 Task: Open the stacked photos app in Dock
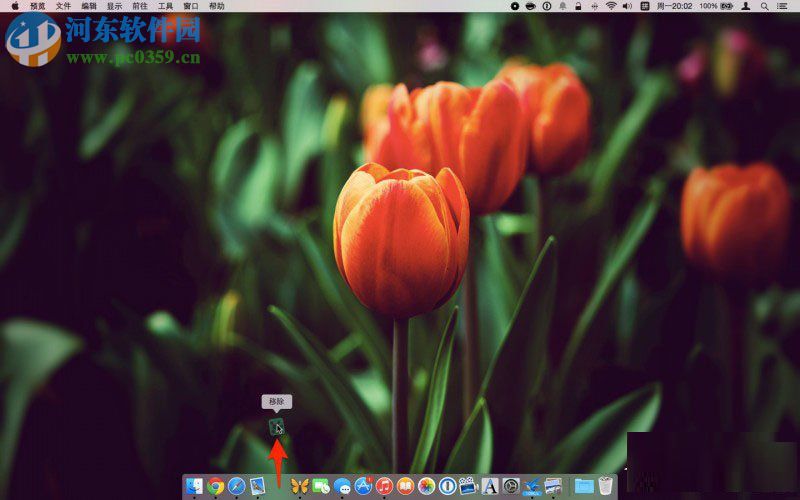[x=553, y=486]
